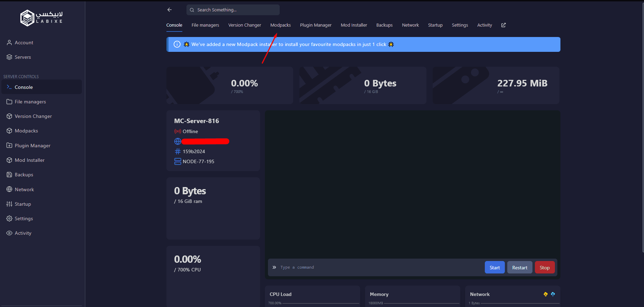644x307 pixels.
Task: Click the CPU Load chart title
Action: point(280,294)
